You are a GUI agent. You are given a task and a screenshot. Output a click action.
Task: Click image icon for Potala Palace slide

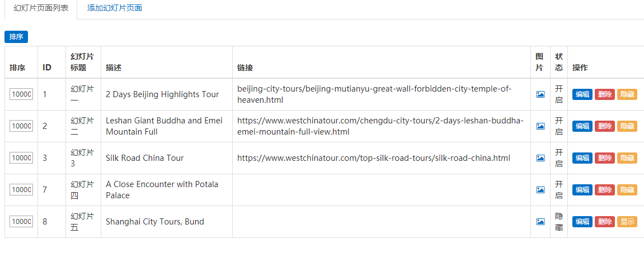pyautogui.click(x=540, y=190)
